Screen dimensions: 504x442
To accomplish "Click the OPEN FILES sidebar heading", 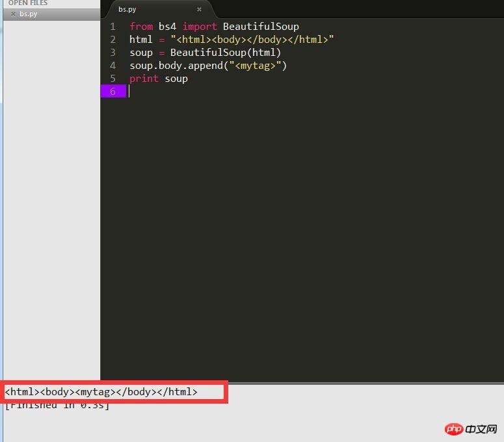I will point(28,3).
